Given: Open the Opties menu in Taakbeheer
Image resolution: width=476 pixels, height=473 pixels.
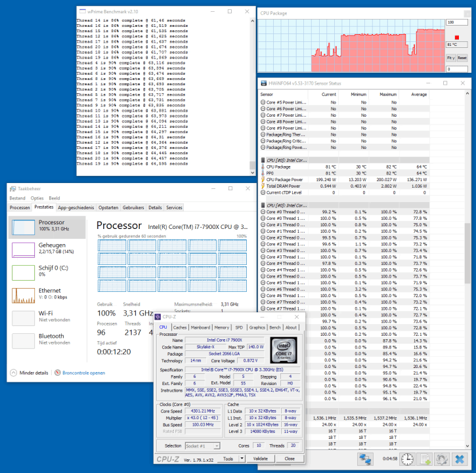Looking at the screenshot, I should [x=36, y=197].
